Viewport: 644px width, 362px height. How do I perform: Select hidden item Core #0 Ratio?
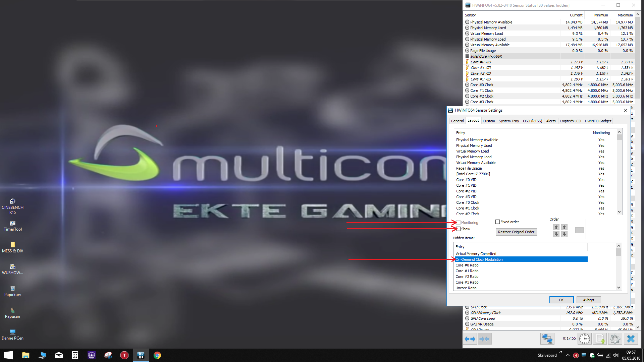521,265
